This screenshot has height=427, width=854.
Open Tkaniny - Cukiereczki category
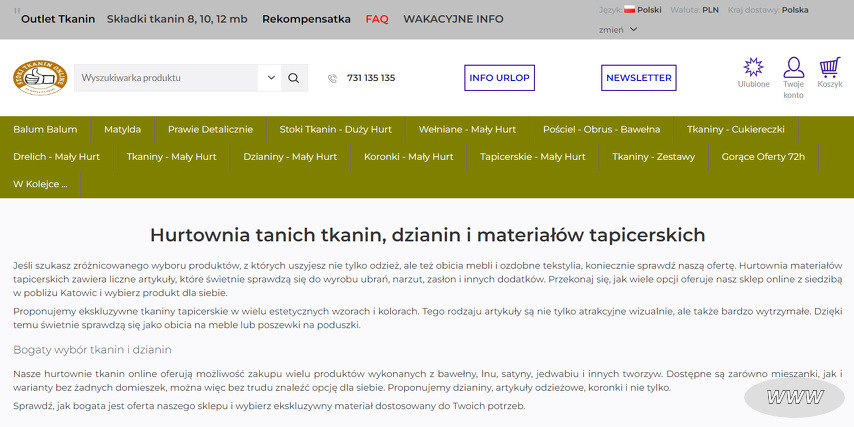click(x=736, y=130)
